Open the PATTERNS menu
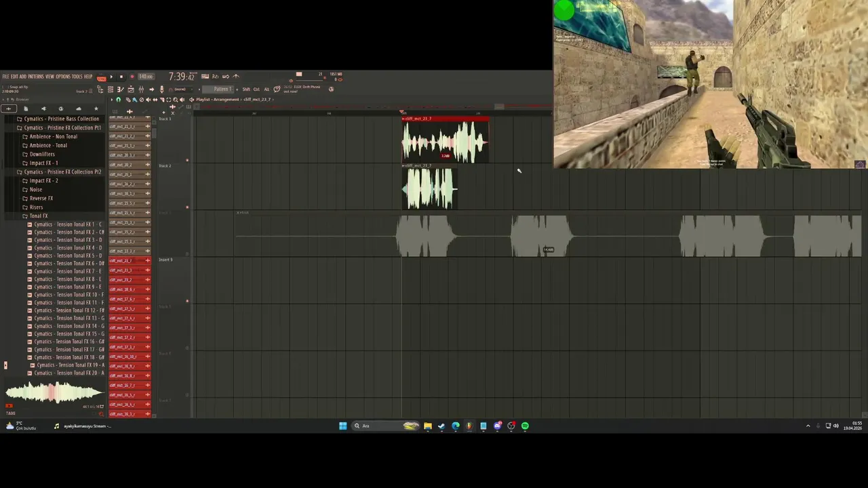Image resolution: width=868 pixels, height=488 pixels. [x=36, y=77]
